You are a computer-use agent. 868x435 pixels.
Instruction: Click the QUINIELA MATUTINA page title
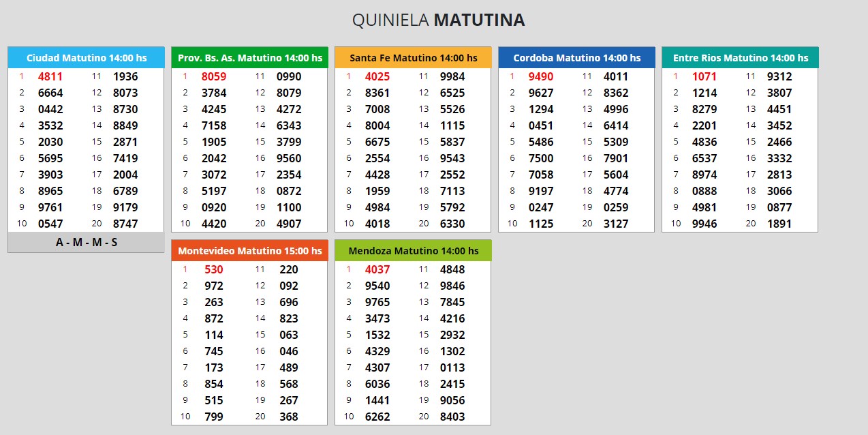438,20
